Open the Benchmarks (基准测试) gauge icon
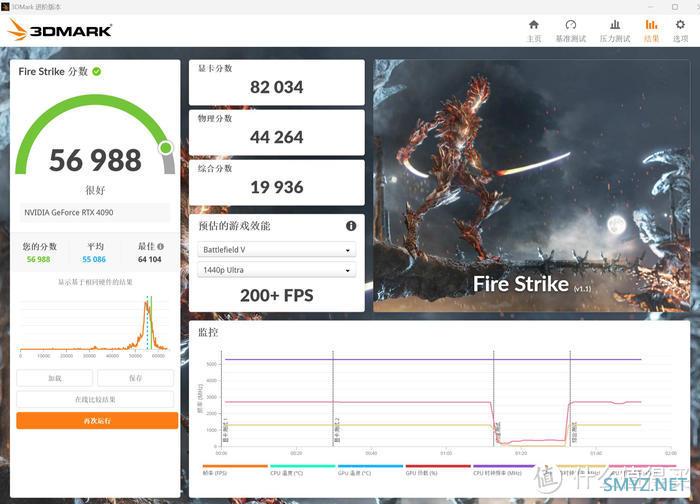The width and height of the screenshot is (700, 504). 571,25
